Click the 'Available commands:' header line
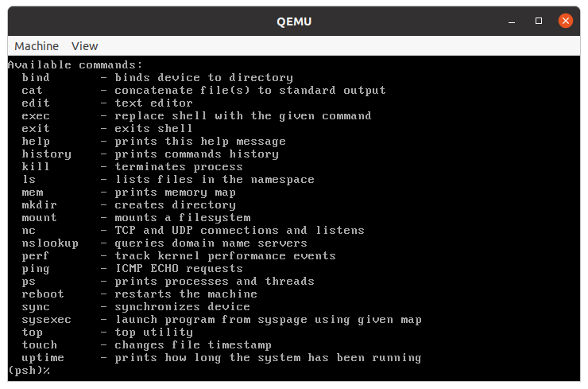 pos(75,65)
